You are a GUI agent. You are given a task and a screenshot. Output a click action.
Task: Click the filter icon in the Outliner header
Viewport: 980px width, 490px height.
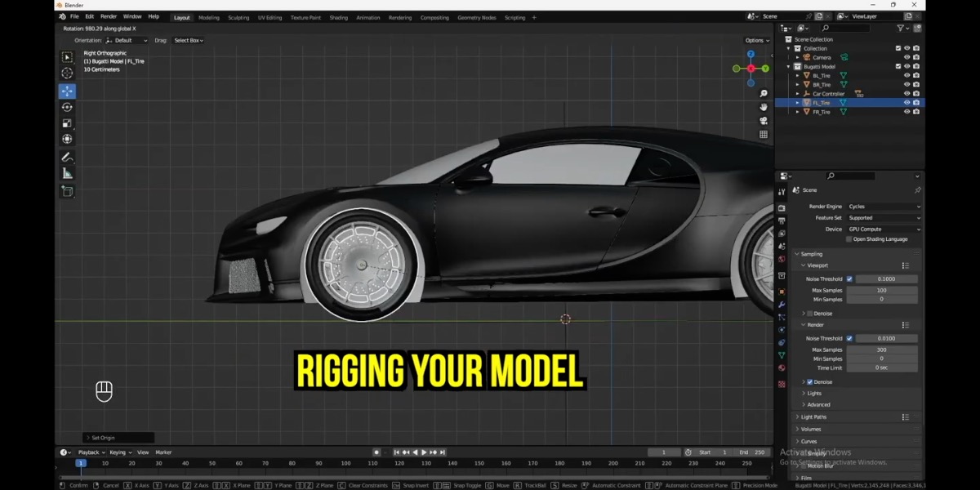tap(900, 28)
